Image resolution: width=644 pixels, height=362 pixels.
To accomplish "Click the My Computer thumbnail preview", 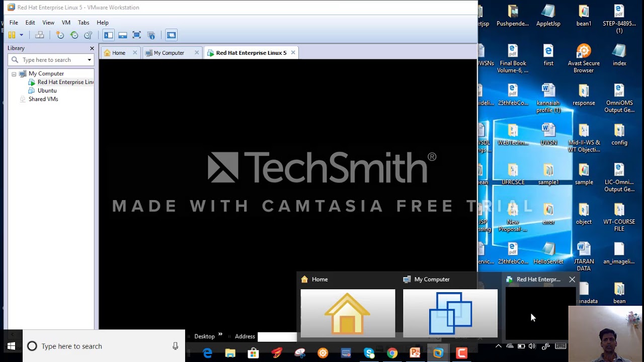I will [450, 312].
